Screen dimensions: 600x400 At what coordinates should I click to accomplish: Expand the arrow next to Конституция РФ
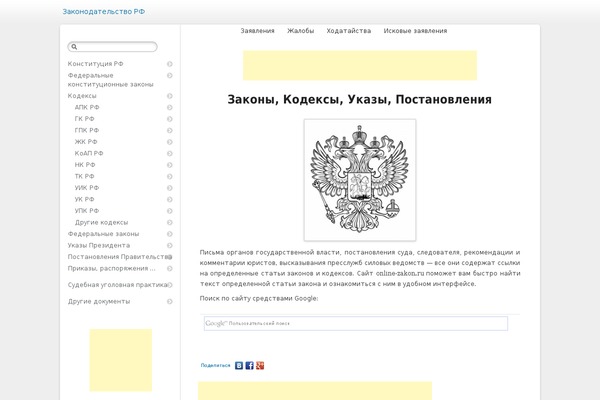tap(170, 64)
